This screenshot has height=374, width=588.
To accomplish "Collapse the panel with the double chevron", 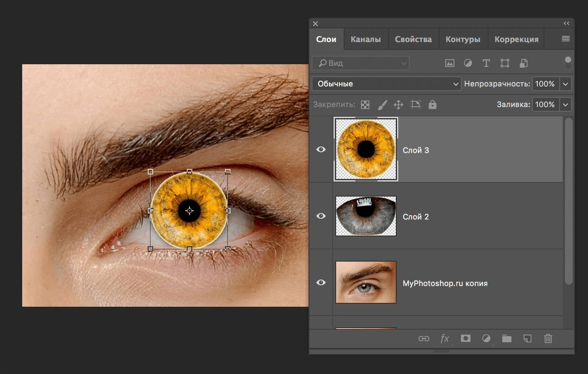I will click(567, 23).
